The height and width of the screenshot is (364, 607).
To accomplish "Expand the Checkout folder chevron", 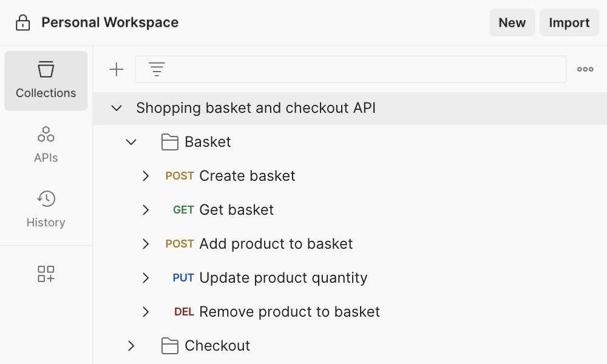I will tap(131, 346).
